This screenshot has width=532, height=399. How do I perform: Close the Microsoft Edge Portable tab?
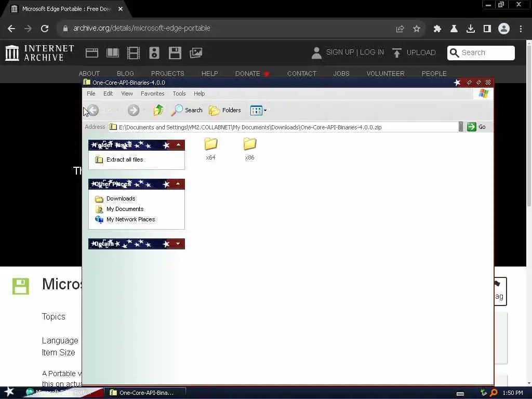tap(121, 9)
